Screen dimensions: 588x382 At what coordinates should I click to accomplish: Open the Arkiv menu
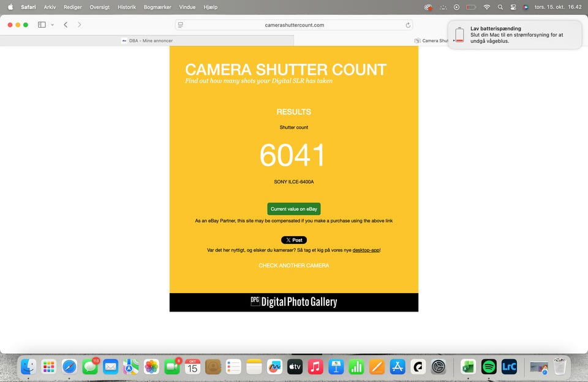pyautogui.click(x=50, y=7)
